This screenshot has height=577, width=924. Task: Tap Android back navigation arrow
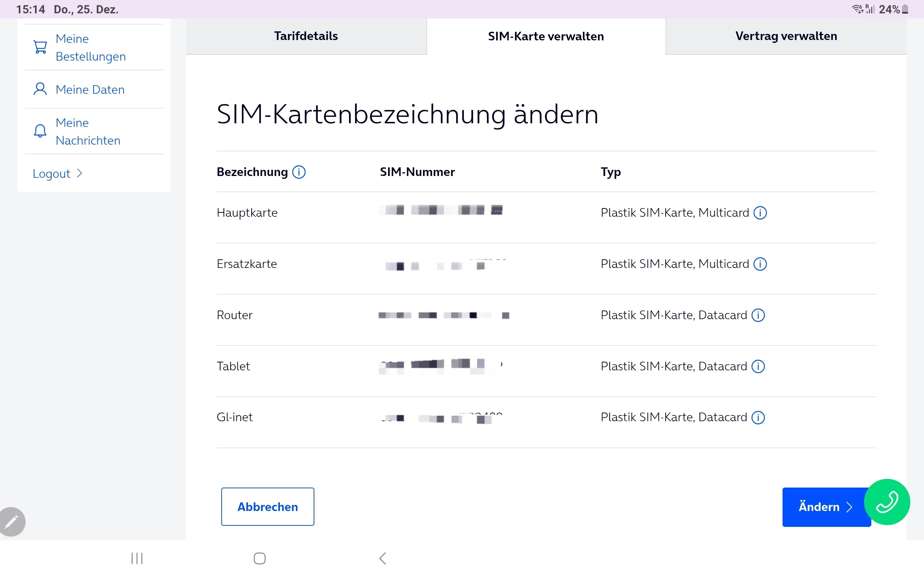point(383,558)
